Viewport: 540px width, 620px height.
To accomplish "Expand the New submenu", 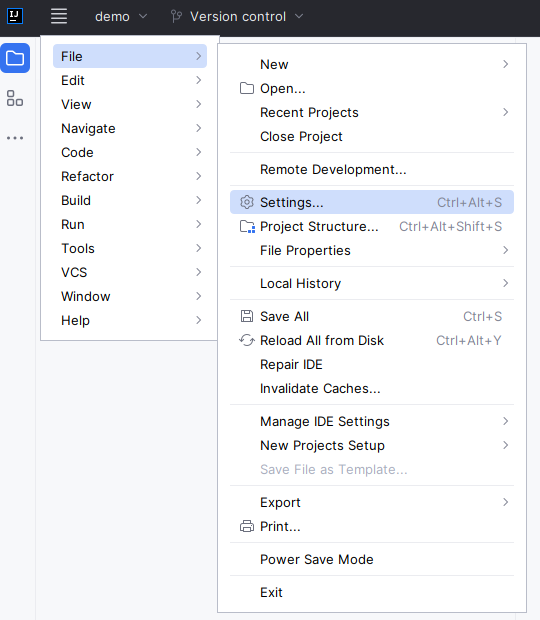I will (372, 64).
